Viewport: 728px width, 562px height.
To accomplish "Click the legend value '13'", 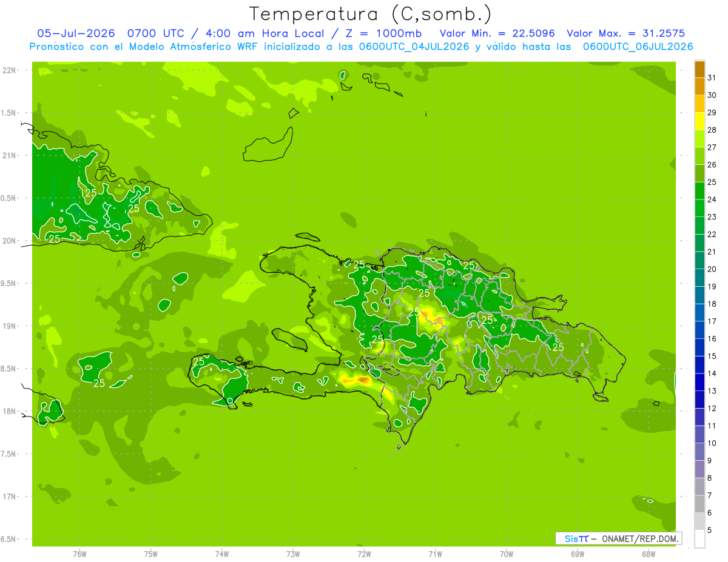I will point(712,391).
